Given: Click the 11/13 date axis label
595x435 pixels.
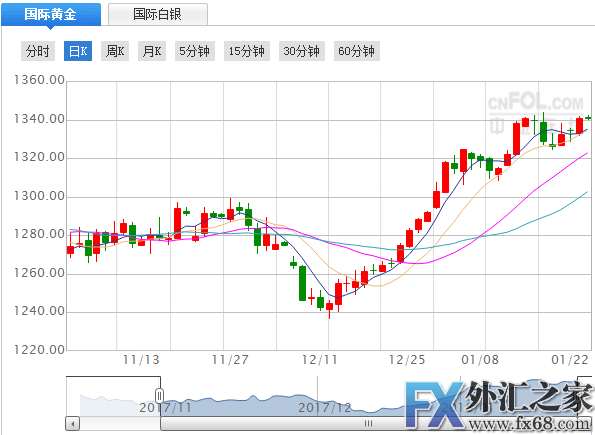Looking at the screenshot, I should click(141, 360).
